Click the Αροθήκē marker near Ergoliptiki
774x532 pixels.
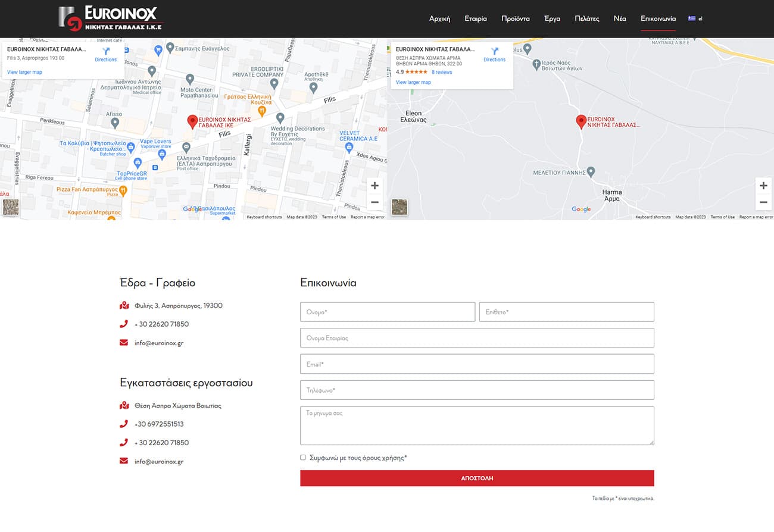(x=314, y=87)
